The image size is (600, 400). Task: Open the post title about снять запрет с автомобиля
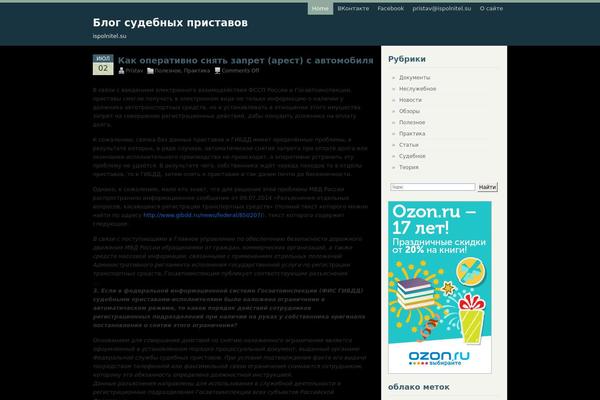click(x=246, y=60)
